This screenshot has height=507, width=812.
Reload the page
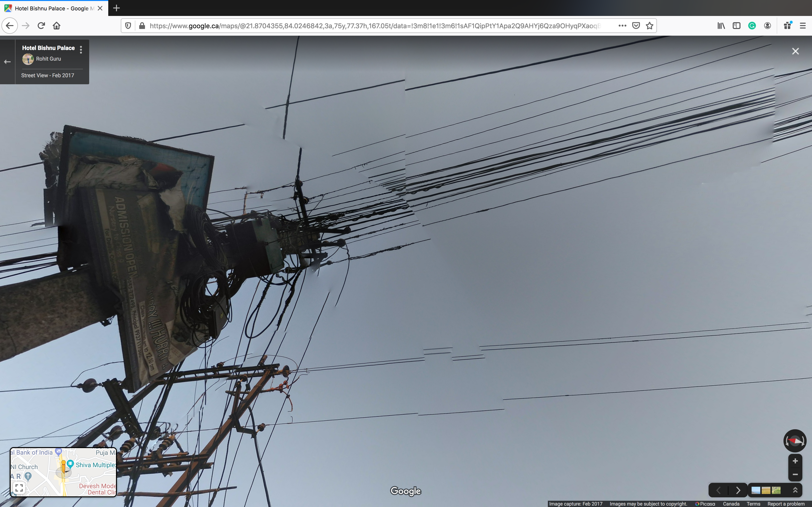click(41, 26)
